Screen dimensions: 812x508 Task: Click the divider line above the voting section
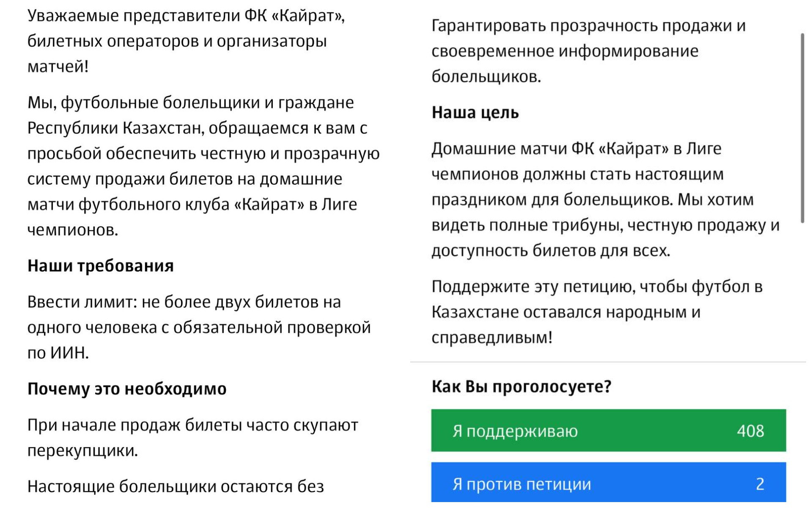coord(608,362)
